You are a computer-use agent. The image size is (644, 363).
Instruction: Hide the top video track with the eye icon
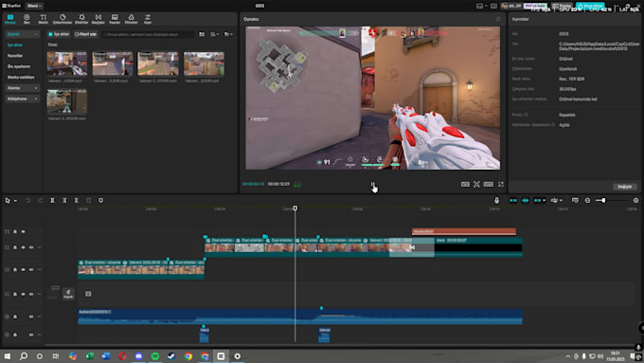pos(23,247)
